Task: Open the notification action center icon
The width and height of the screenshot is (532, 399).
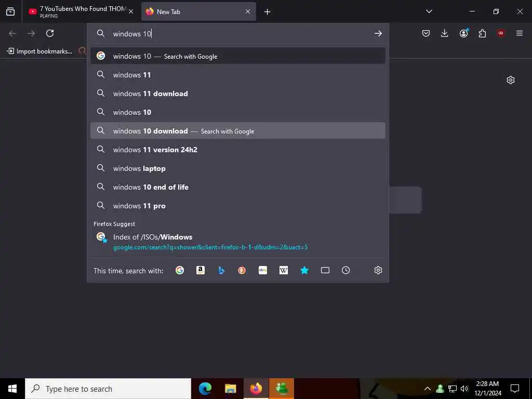Action: [x=515, y=389]
